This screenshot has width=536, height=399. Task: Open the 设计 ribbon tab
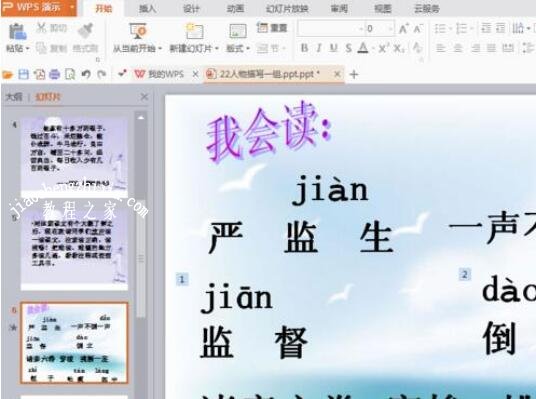(x=191, y=9)
